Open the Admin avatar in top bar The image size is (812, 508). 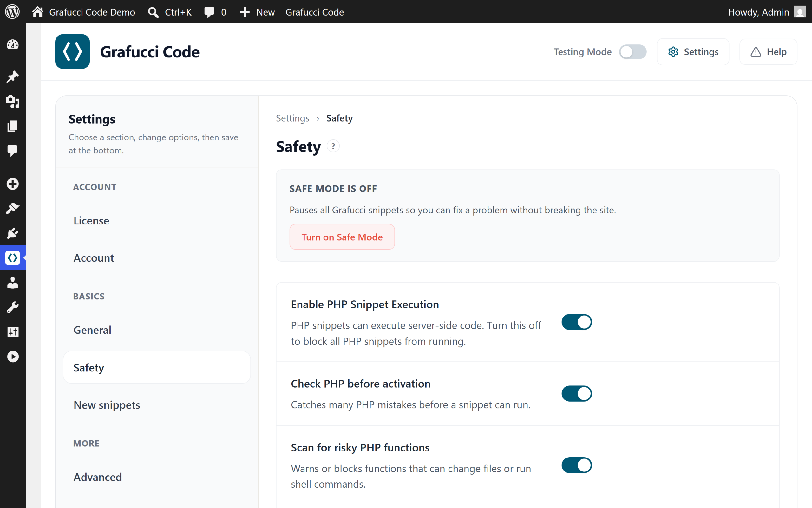click(800, 12)
